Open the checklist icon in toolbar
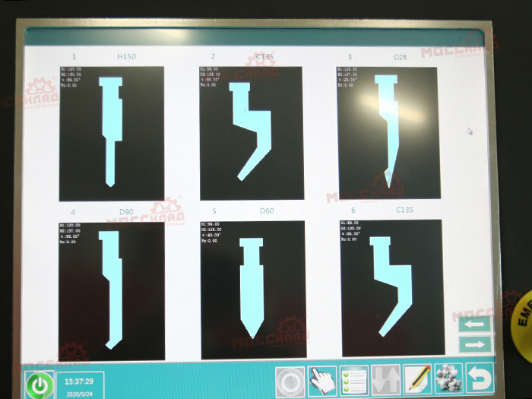Image resolution: width=532 pixels, height=399 pixels. (x=354, y=379)
